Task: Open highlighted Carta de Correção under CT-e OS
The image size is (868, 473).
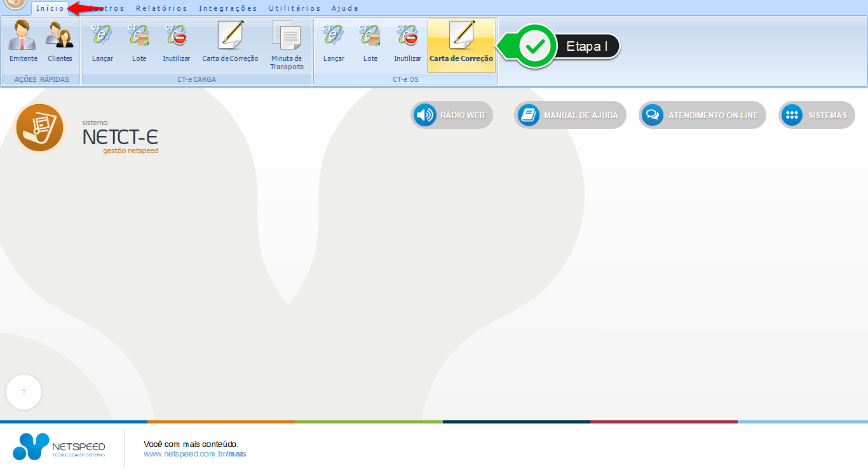Action: pyautogui.click(x=461, y=44)
